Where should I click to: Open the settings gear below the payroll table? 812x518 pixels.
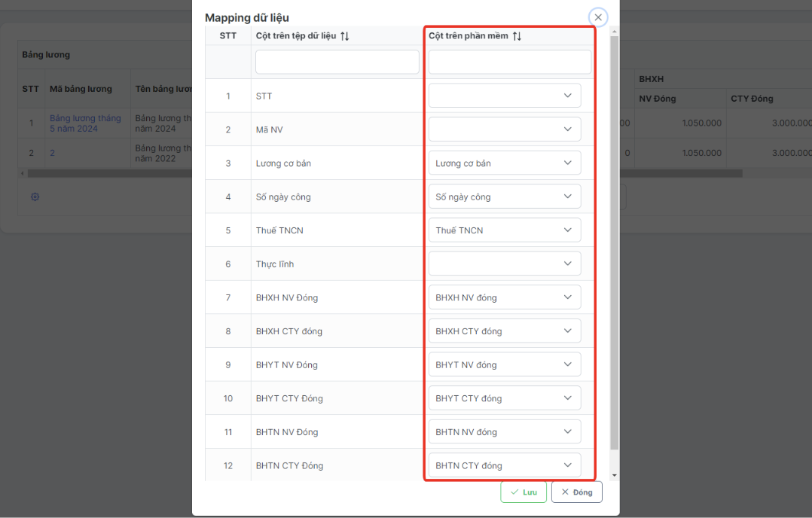point(34,196)
